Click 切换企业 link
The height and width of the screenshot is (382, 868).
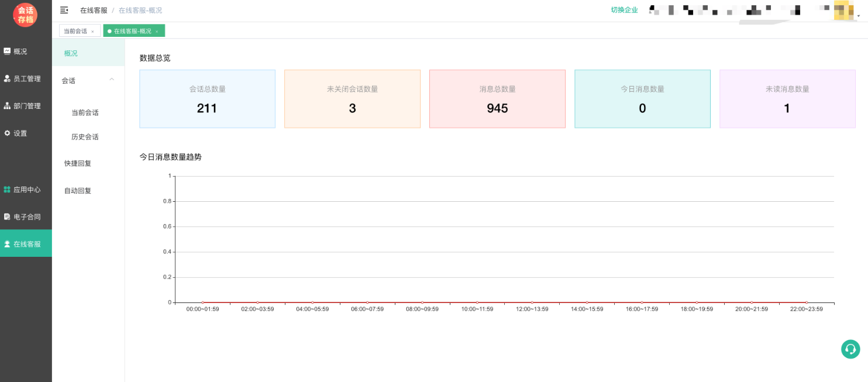pos(624,10)
